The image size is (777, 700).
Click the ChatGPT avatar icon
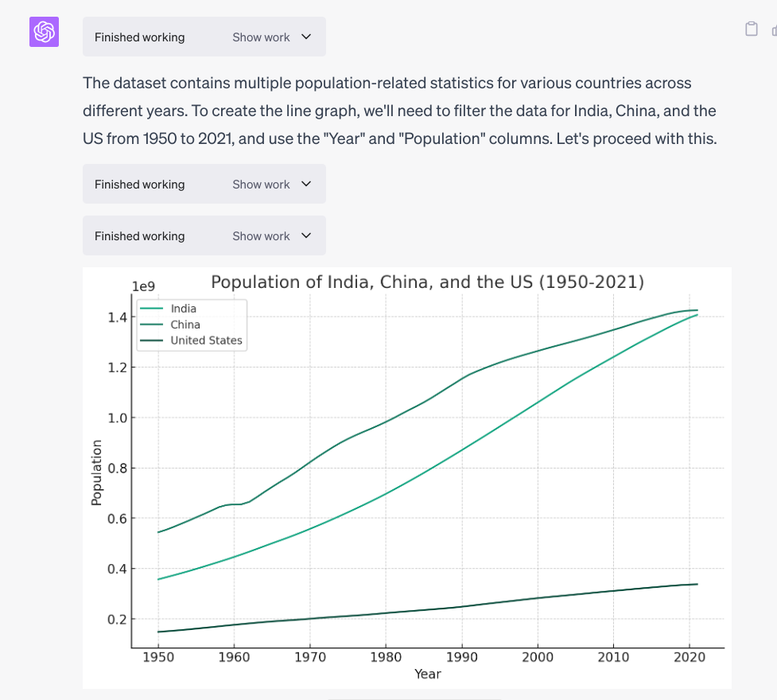pos(44,32)
